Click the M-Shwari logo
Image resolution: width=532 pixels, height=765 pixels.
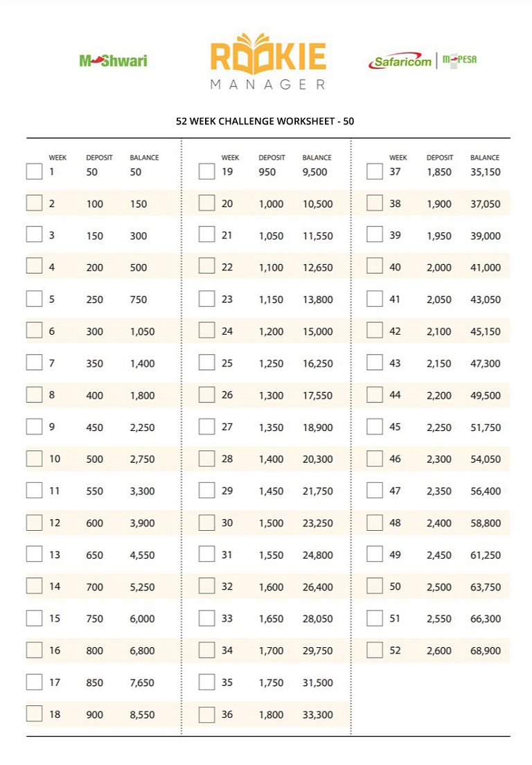click(113, 60)
